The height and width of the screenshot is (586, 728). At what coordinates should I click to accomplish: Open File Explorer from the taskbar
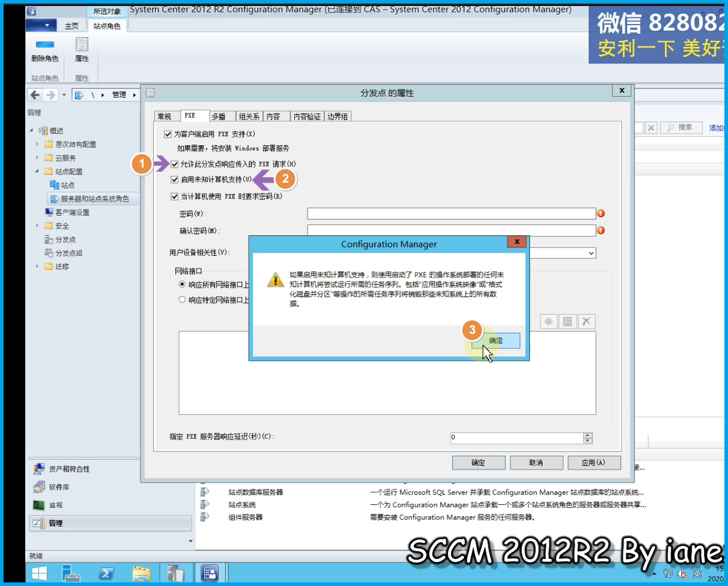click(141, 573)
